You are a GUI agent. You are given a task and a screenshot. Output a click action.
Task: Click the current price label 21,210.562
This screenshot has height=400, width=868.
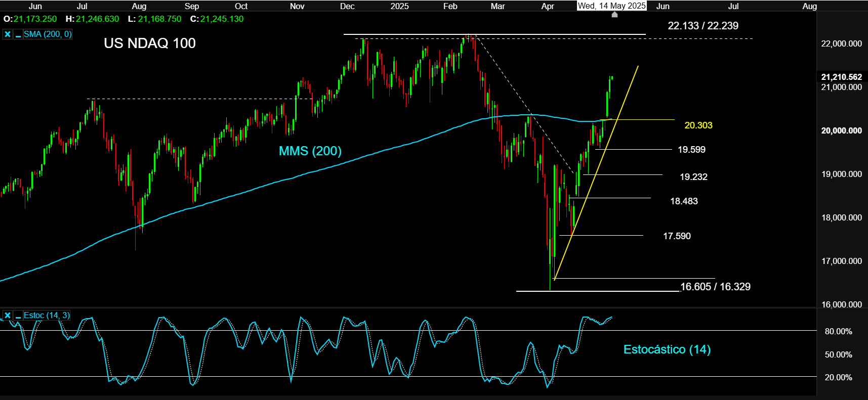pyautogui.click(x=842, y=77)
